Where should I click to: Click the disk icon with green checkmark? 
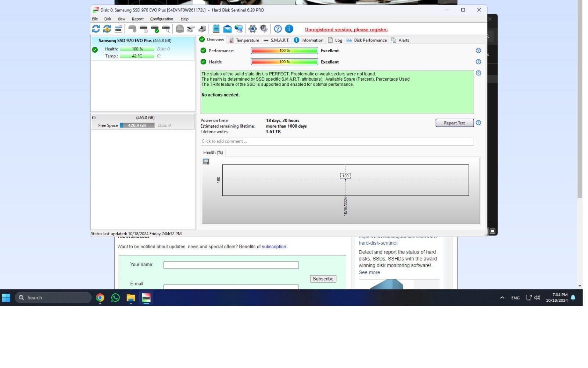coord(155,29)
